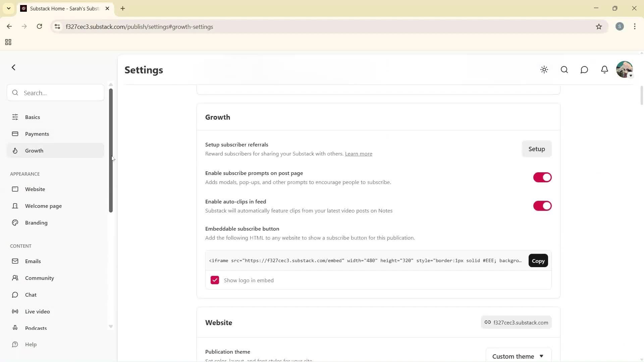Switch to the Welcome page section
Screen dimensions: 644x362
[x=43, y=206]
